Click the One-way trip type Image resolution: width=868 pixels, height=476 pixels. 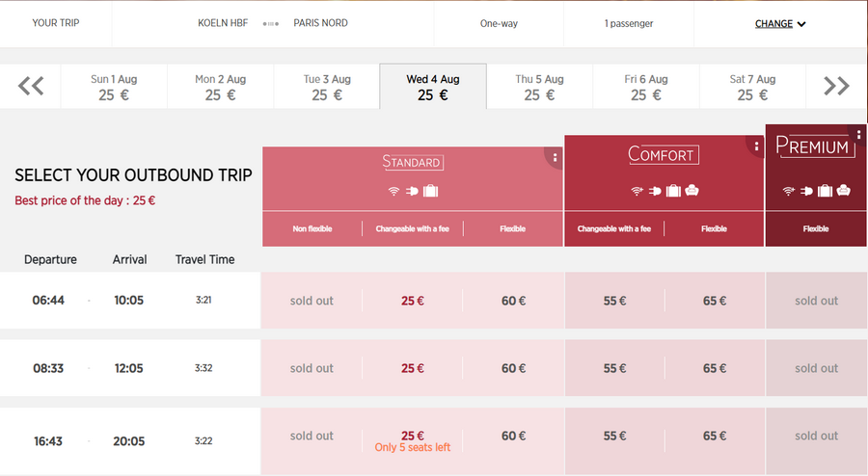point(499,24)
